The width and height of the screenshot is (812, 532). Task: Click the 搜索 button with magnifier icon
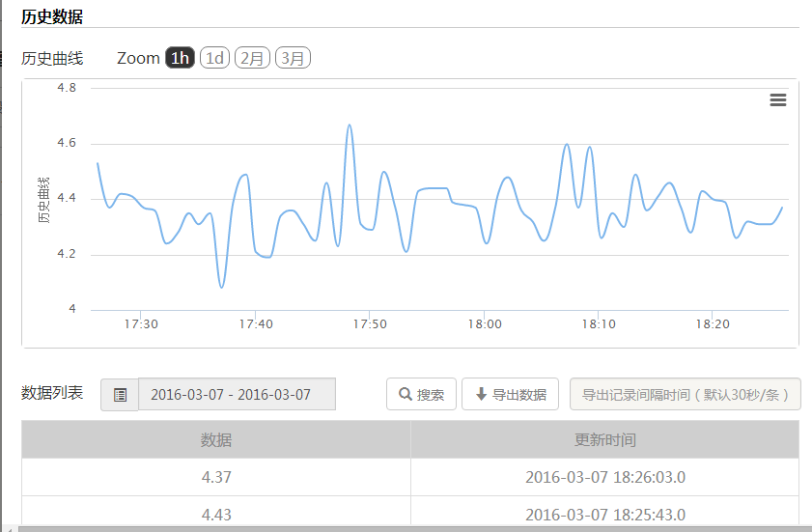click(x=421, y=395)
